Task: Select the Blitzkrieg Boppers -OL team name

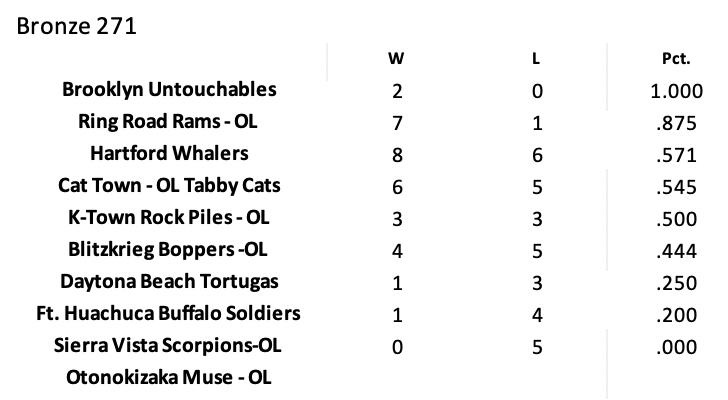Action: click(169, 250)
